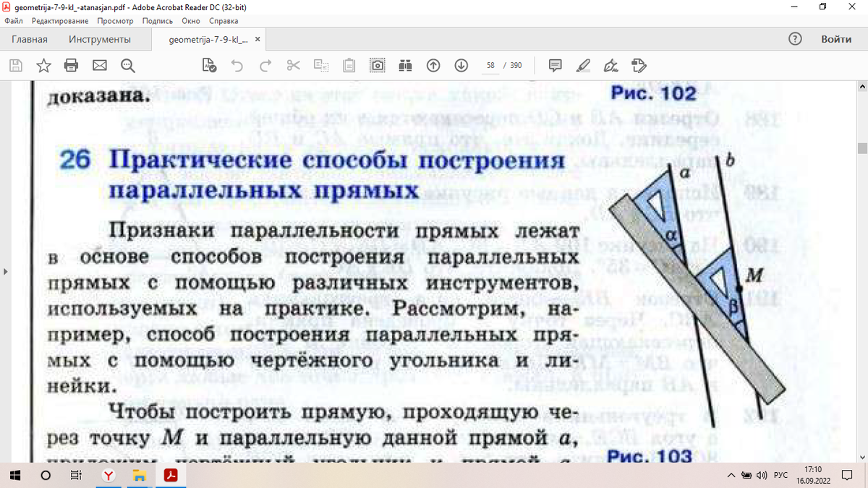
Task: Open the Fill & Sign pen tool
Action: (x=611, y=66)
